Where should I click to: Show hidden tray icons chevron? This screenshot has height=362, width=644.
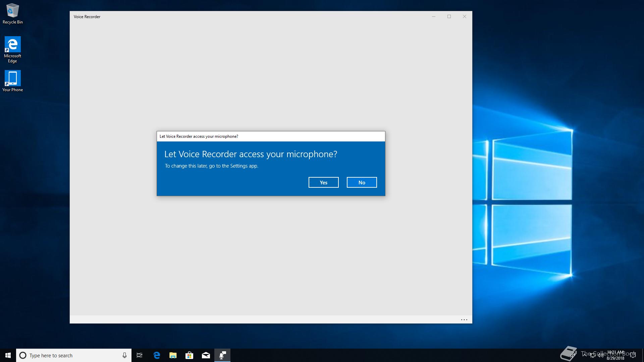[x=585, y=355]
